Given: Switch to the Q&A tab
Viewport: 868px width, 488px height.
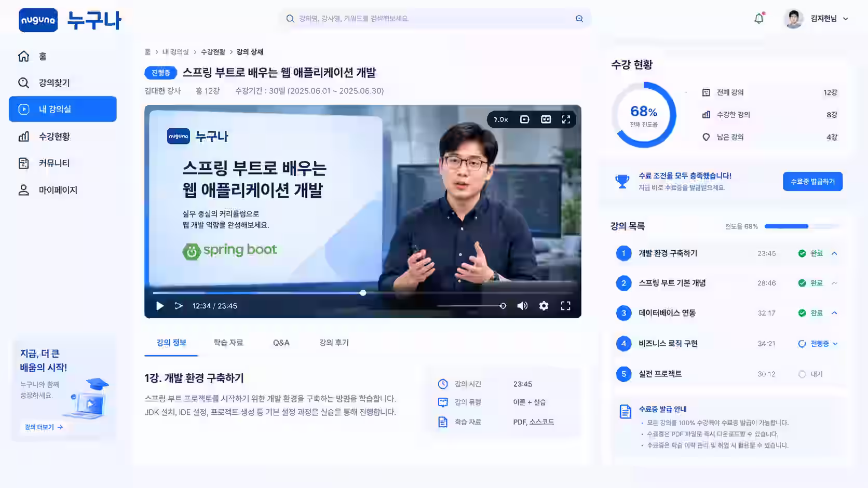Looking at the screenshot, I should coord(281,343).
